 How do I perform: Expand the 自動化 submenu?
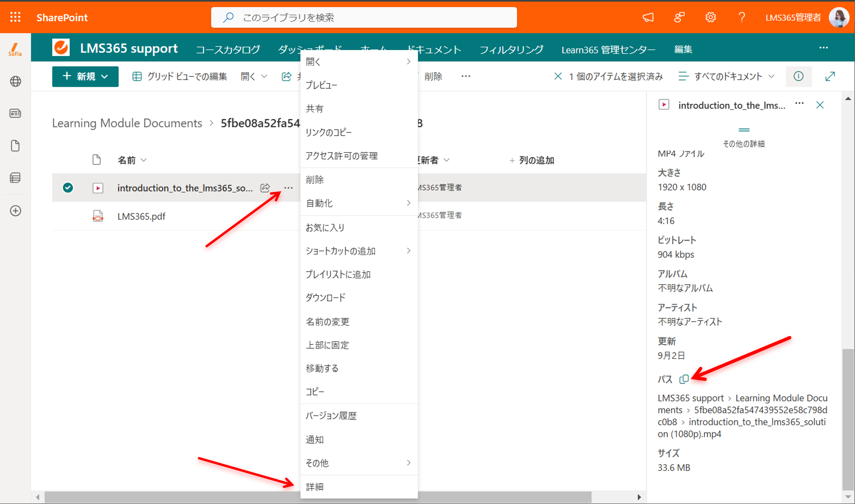359,203
